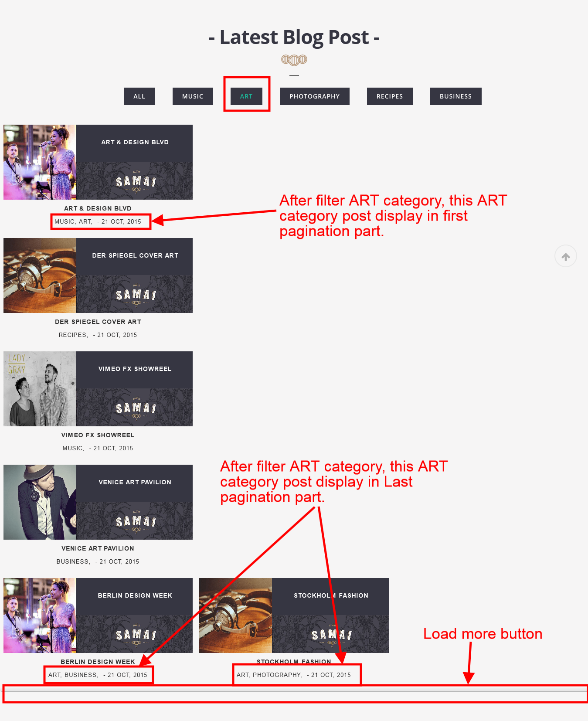Image resolution: width=588 pixels, height=721 pixels.
Task: Click the scroll-to-top arrow icon
Action: (x=565, y=256)
